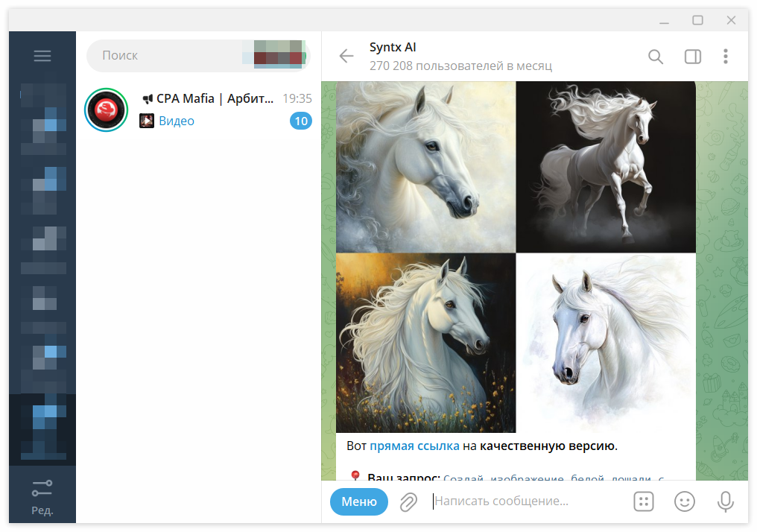Go back with the arrow icon
The width and height of the screenshot is (757, 532).
346,56
